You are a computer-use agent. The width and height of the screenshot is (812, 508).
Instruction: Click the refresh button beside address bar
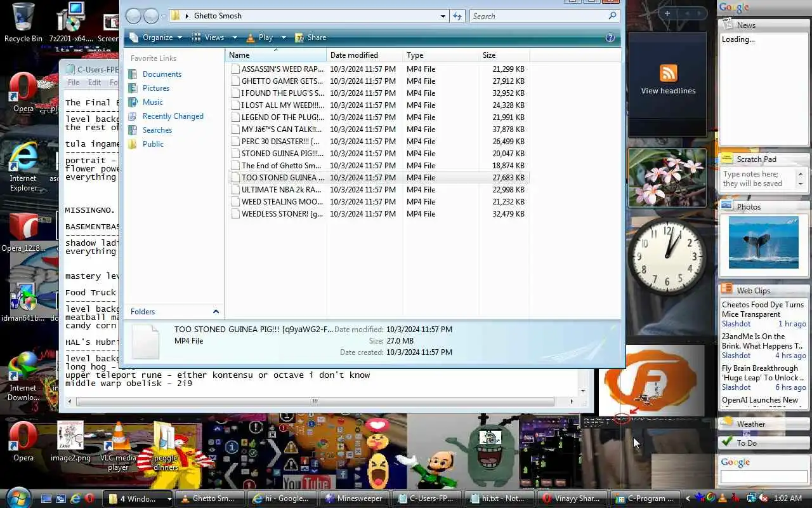tap(457, 16)
